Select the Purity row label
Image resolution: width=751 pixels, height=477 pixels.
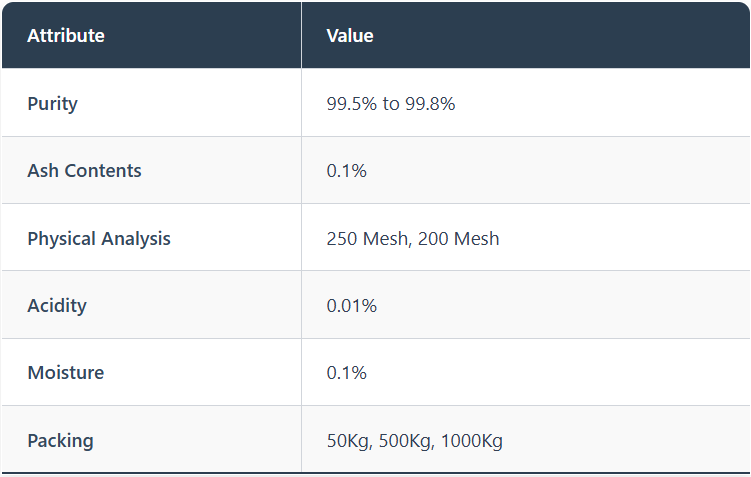pos(52,103)
